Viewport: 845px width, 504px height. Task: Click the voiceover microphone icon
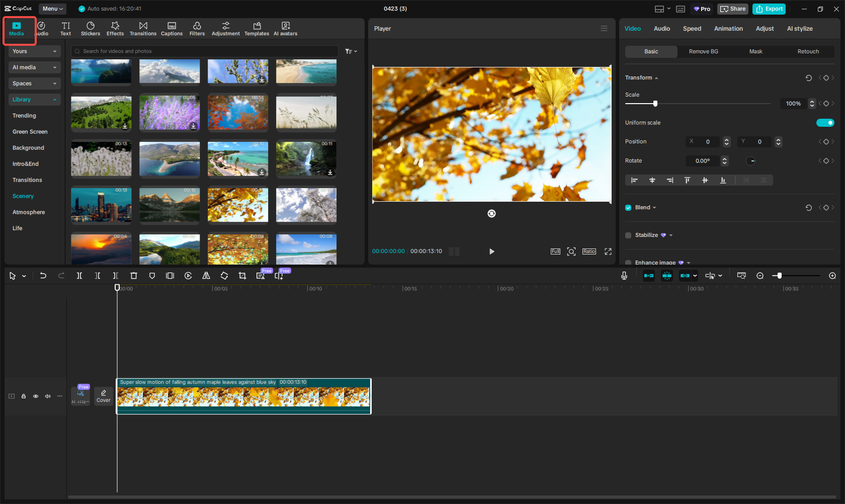click(624, 276)
